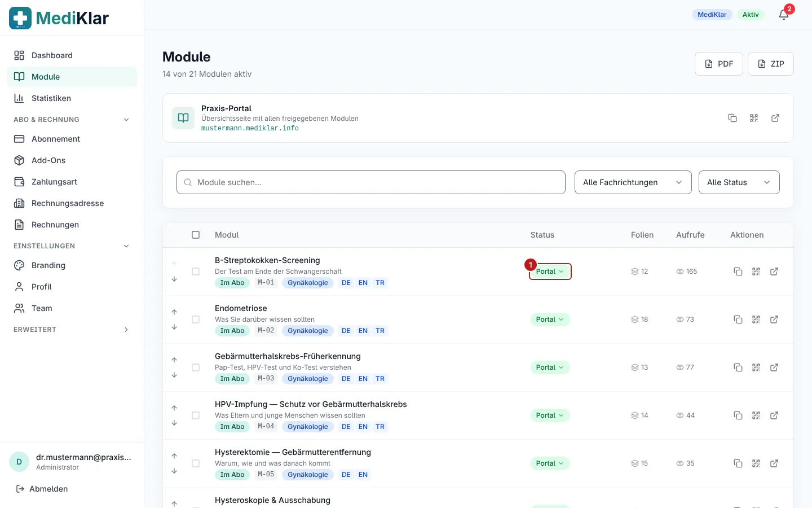Open Statistiken page
The image size is (812, 508).
(x=72, y=98)
